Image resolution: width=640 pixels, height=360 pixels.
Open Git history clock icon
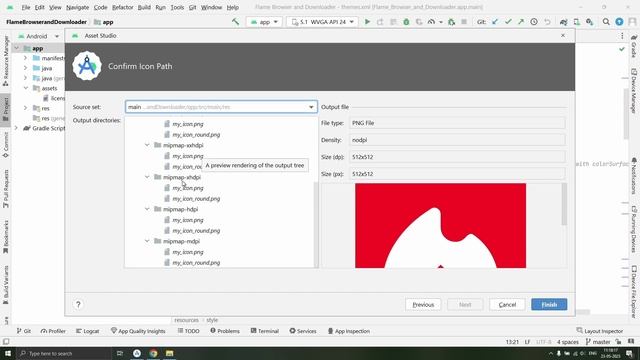click(x=534, y=22)
